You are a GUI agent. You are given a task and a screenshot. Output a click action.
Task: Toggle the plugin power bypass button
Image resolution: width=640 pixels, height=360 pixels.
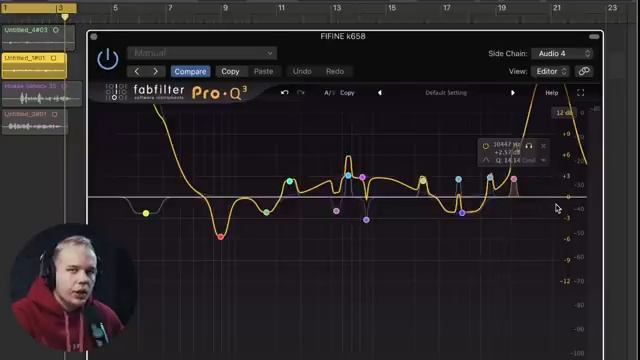coord(108,59)
